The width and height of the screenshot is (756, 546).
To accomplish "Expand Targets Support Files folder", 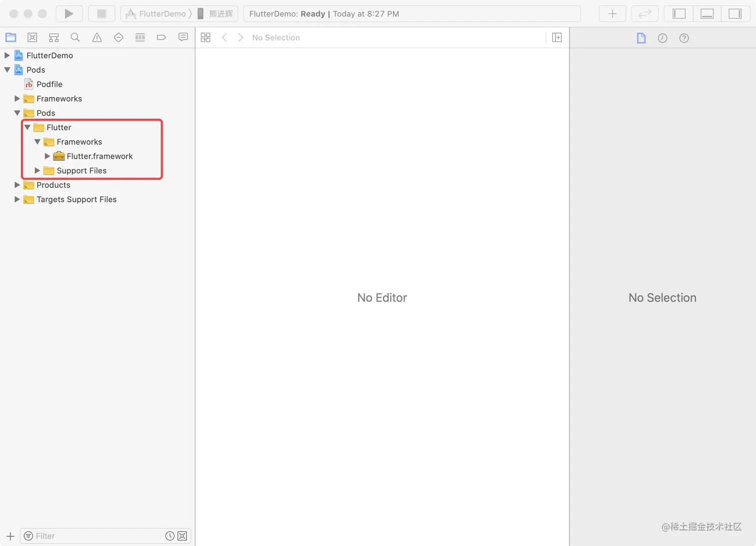I will tap(17, 200).
